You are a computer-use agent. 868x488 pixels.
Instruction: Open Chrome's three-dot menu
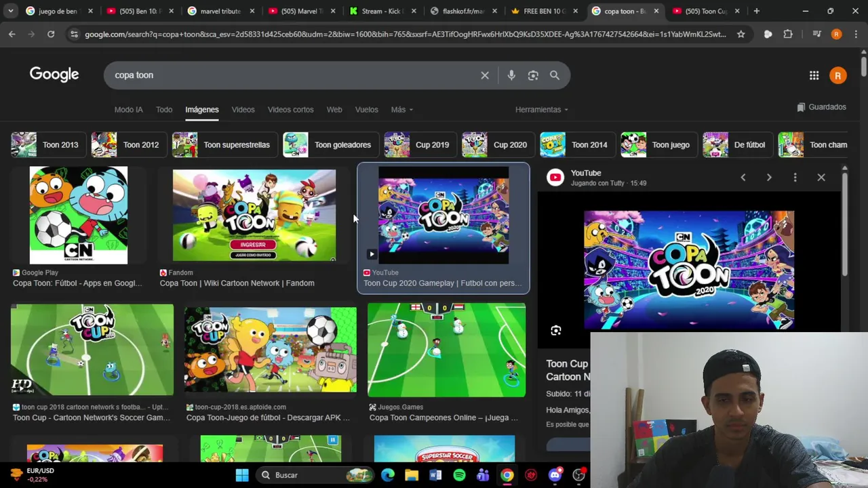[856, 34]
